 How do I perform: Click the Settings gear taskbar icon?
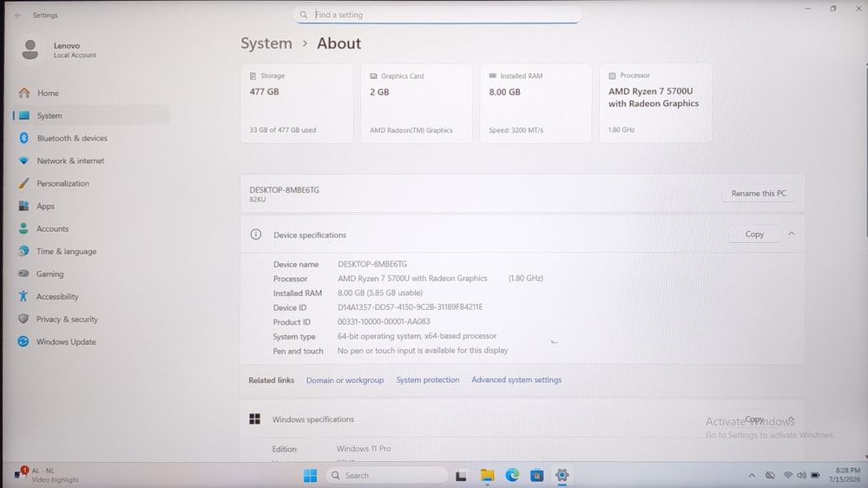tap(562, 475)
